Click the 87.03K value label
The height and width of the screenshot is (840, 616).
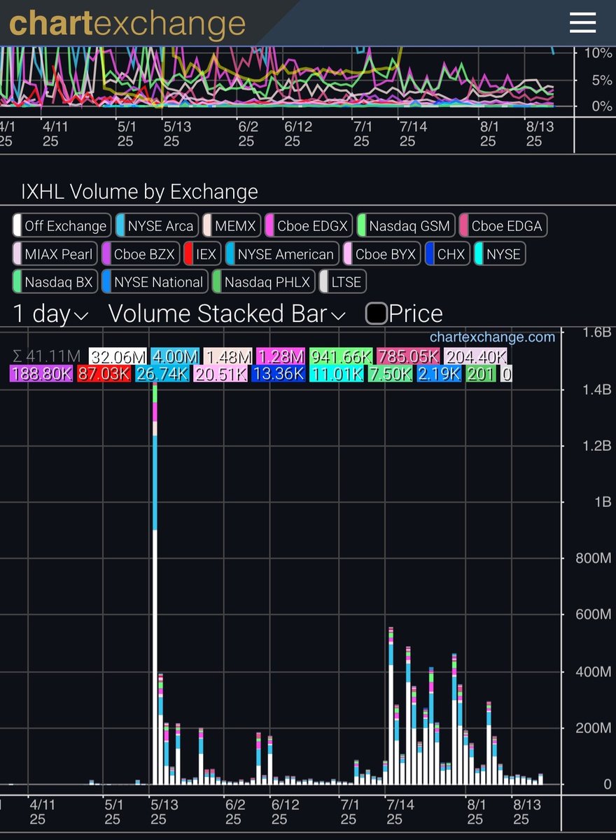pos(104,373)
